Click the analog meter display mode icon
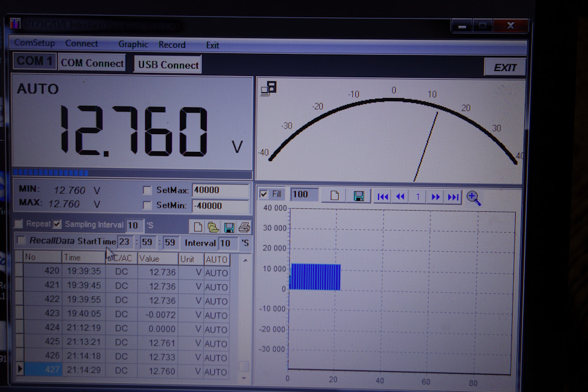This screenshot has width=588, height=392. click(x=268, y=89)
